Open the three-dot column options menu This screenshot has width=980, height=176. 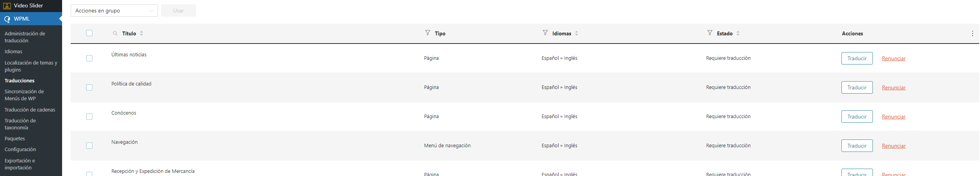(972, 33)
